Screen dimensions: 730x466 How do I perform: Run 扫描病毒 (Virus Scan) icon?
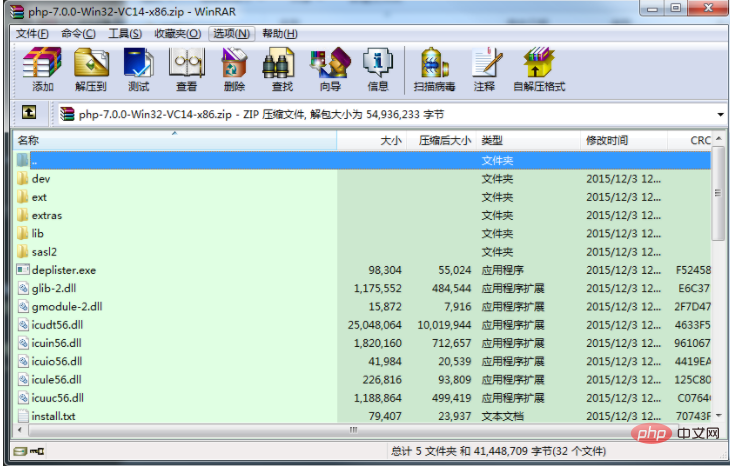(x=434, y=69)
